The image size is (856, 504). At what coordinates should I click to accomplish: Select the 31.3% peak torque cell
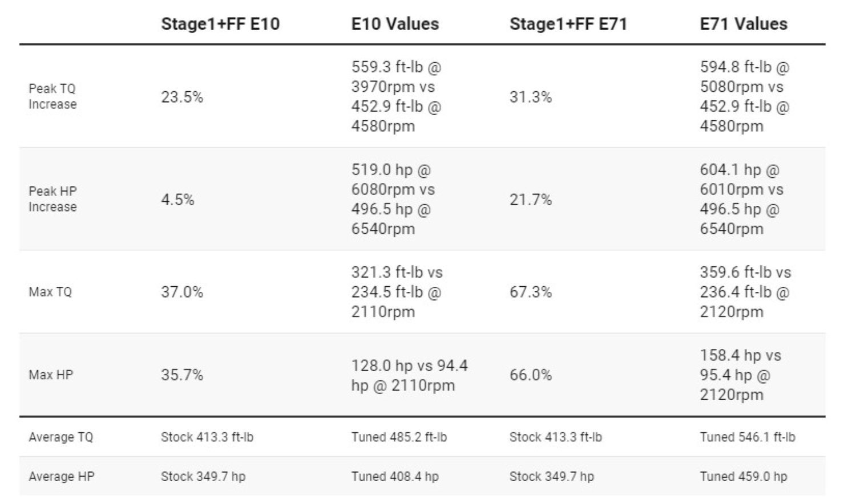531,97
